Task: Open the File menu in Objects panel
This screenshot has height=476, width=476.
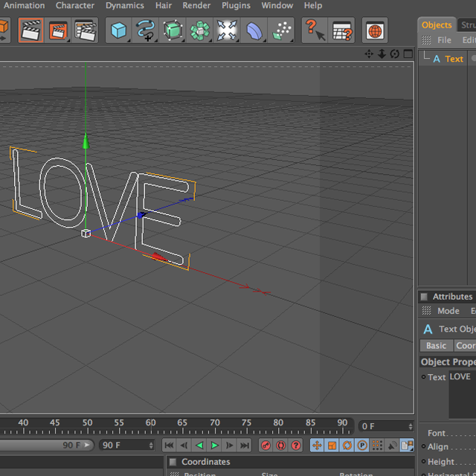Action: tap(444, 40)
